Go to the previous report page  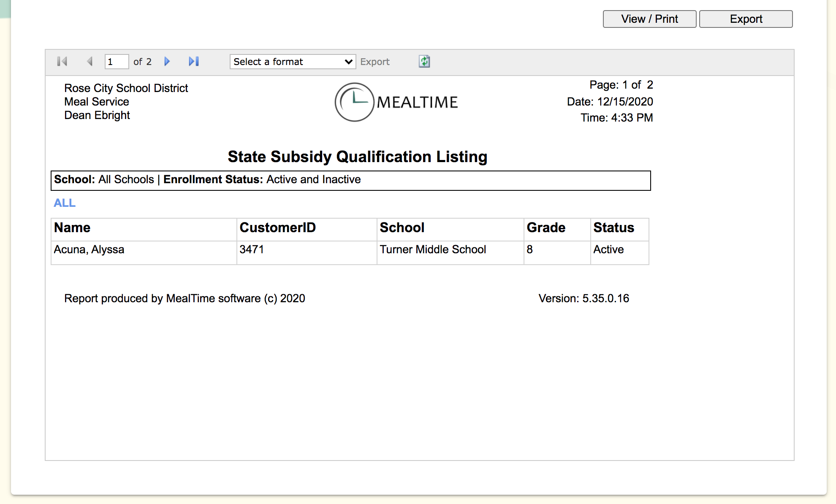90,62
